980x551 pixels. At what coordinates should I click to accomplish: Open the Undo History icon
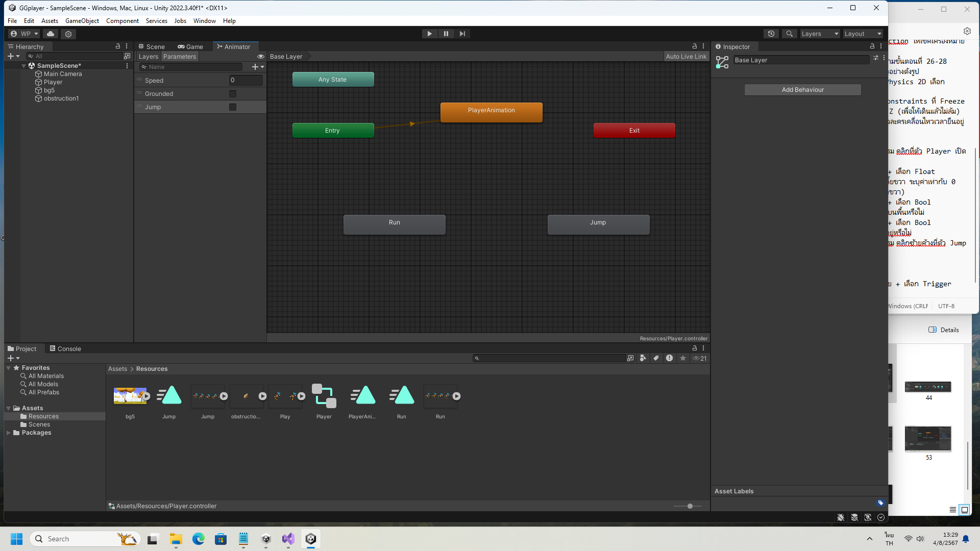tap(771, 34)
